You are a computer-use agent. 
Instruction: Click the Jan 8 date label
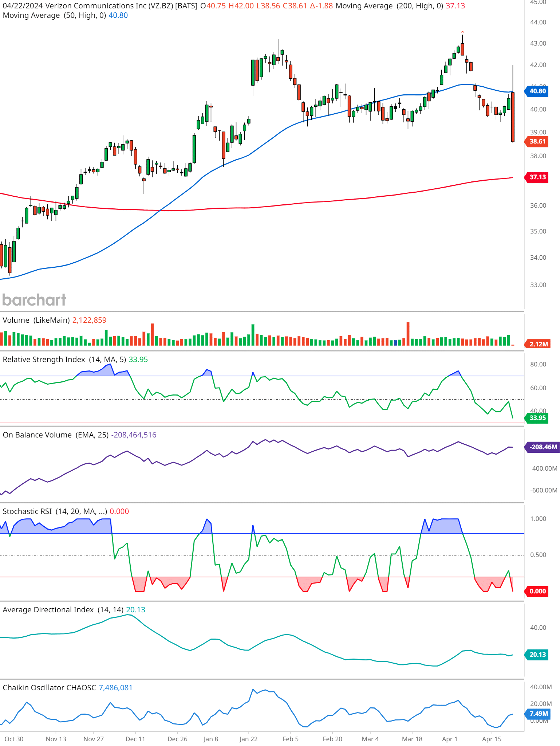click(x=211, y=739)
